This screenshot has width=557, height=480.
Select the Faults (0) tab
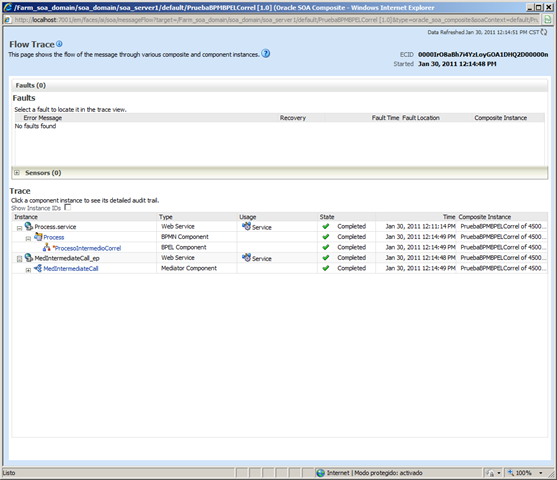31,85
